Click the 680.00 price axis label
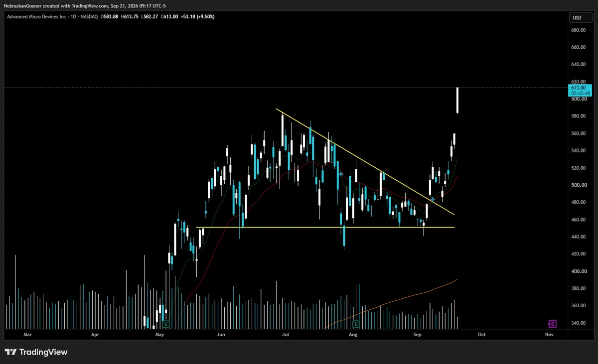The width and height of the screenshot is (598, 364). [x=579, y=30]
